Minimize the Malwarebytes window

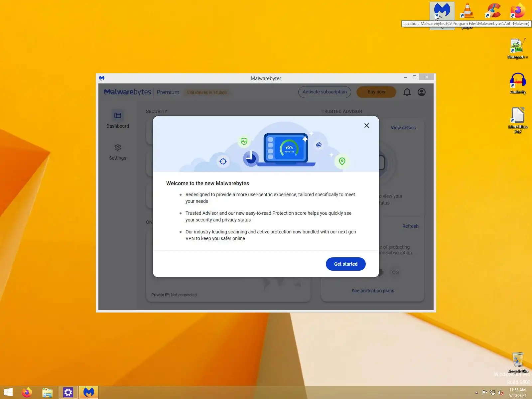click(406, 77)
